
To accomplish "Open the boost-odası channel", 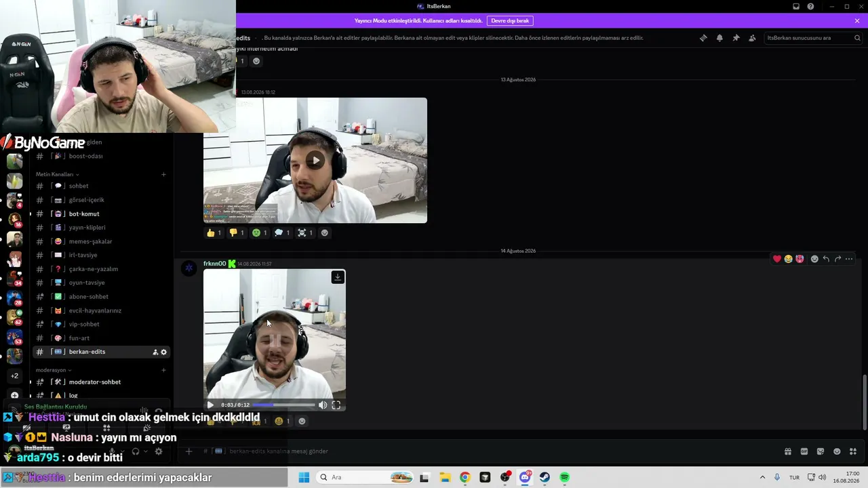I will point(100,156).
